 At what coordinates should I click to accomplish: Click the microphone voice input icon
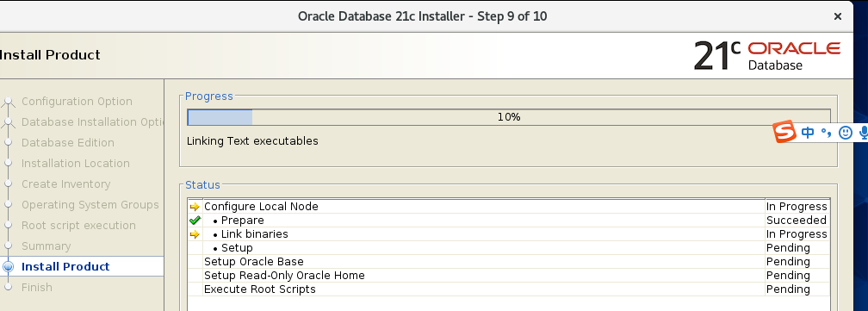[863, 133]
